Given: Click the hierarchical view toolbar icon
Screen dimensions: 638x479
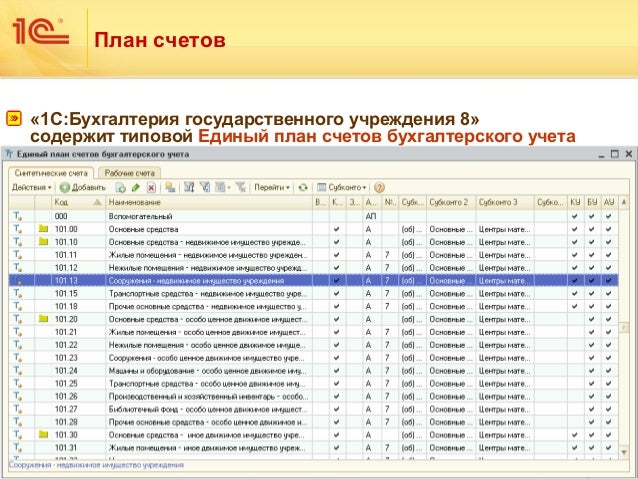Looking at the screenshot, I should (170, 188).
